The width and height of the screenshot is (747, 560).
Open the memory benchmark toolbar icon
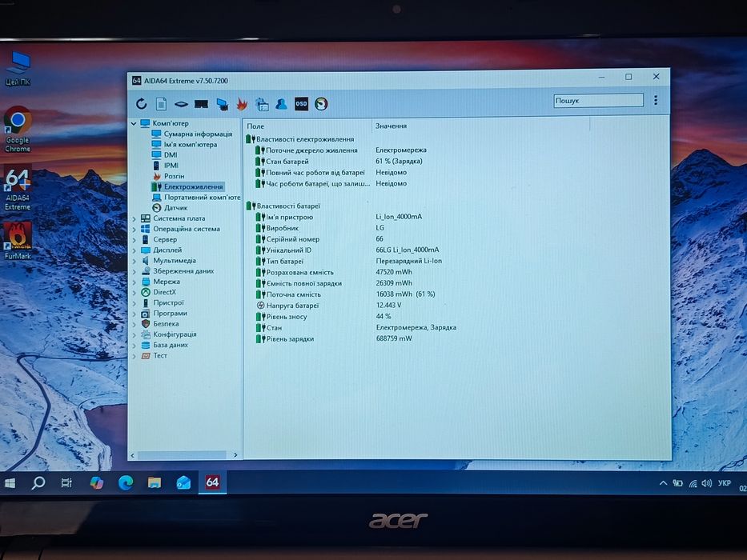coord(201,104)
